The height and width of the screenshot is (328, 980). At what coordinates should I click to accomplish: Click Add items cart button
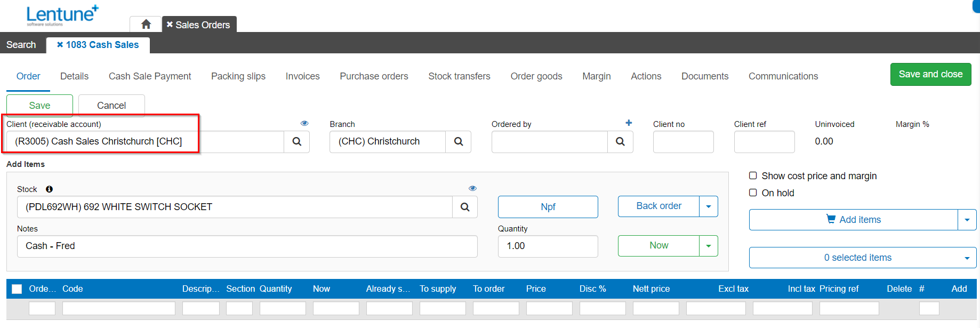pyautogui.click(x=854, y=220)
